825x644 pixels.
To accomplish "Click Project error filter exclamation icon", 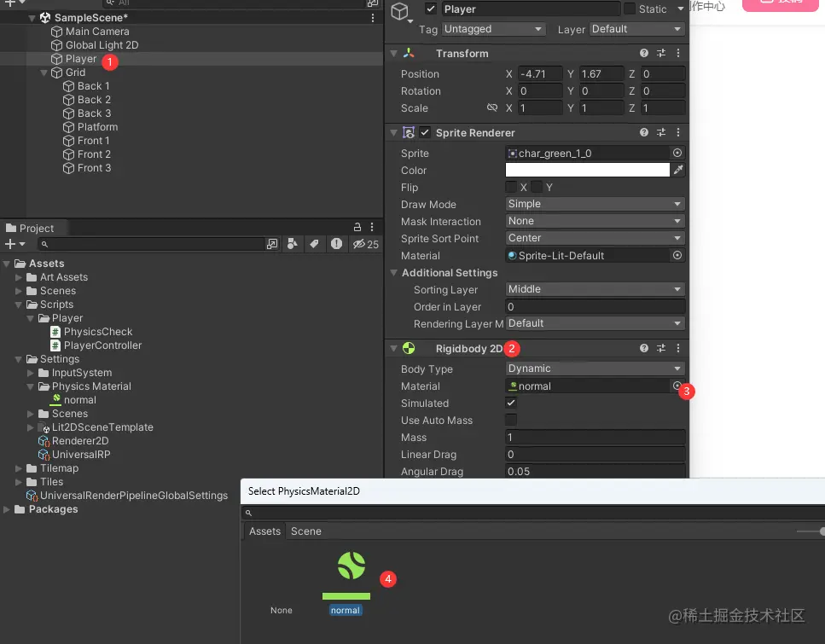I will [336, 244].
